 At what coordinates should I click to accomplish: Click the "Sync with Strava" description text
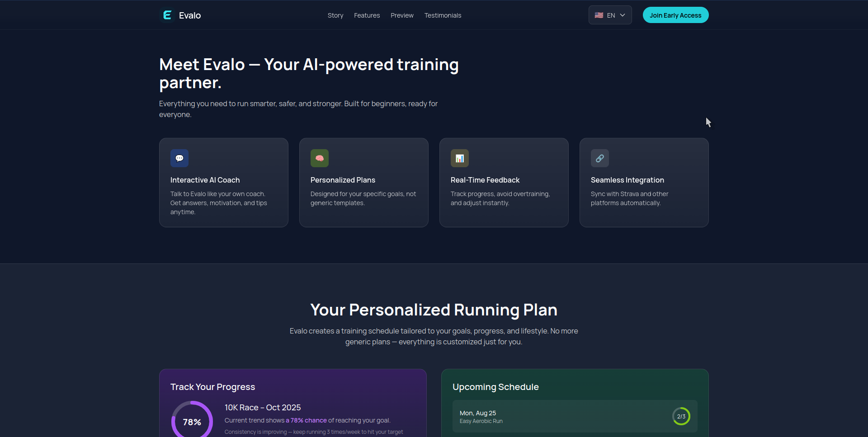630,198
